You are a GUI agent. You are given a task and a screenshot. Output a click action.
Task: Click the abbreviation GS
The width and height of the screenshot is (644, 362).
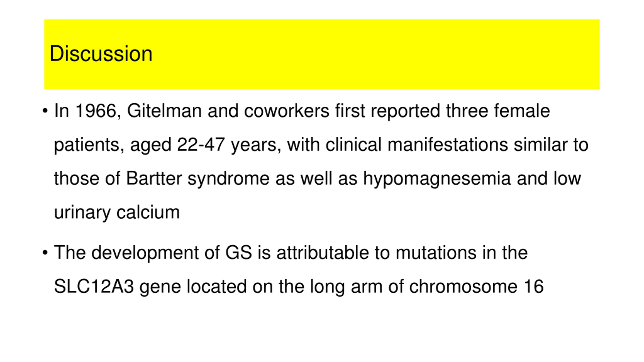coord(238,252)
